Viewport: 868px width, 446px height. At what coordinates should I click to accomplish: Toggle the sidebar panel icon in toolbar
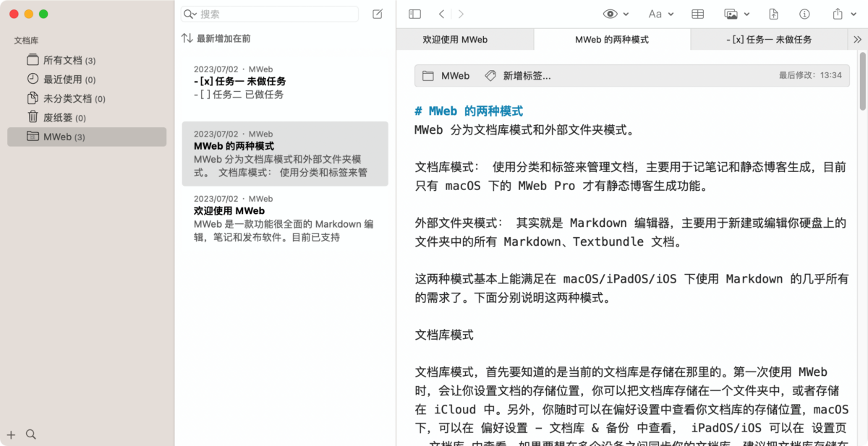pyautogui.click(x=414, y=14)
